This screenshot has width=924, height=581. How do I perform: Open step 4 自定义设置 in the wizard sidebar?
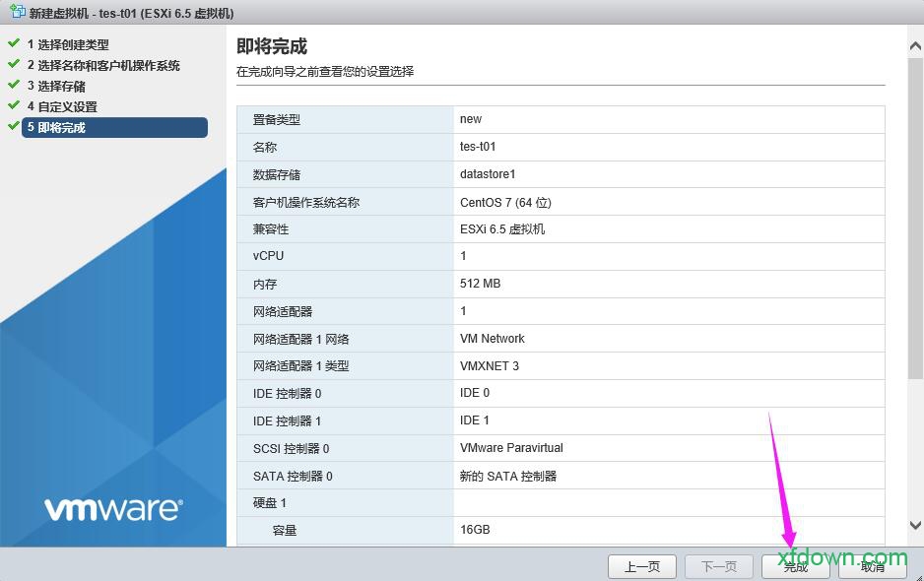(65, 106)
